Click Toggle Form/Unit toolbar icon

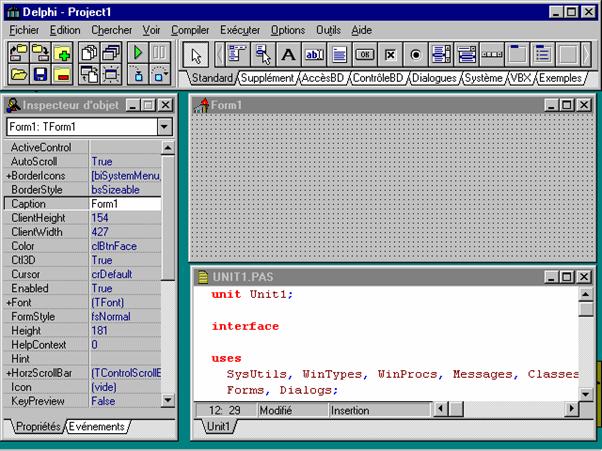(89, 74)
